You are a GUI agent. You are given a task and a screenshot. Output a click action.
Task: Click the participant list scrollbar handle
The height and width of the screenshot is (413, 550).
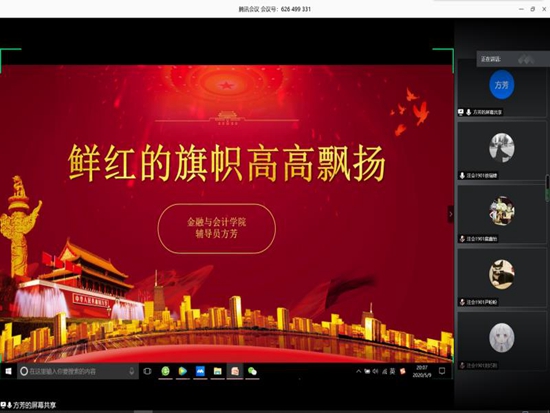click(x=548, y=188)
